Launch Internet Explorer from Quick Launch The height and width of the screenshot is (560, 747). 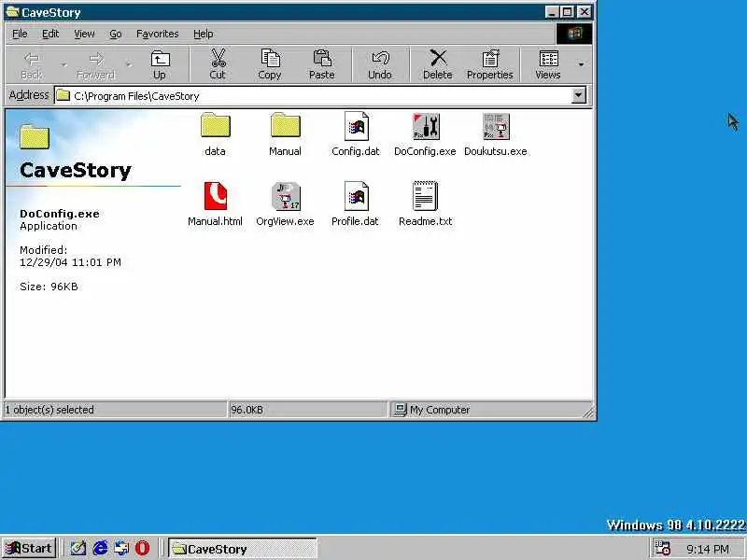tap(100, 548)
